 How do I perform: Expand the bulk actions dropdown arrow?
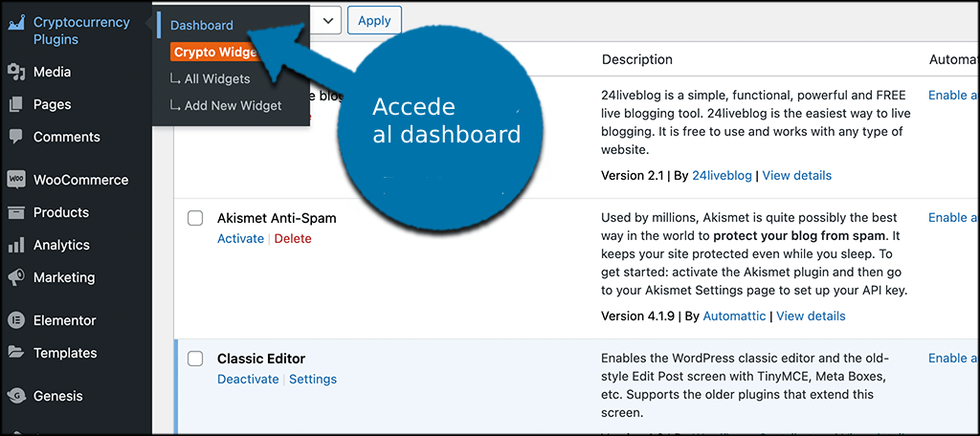[x=328, y=21]
